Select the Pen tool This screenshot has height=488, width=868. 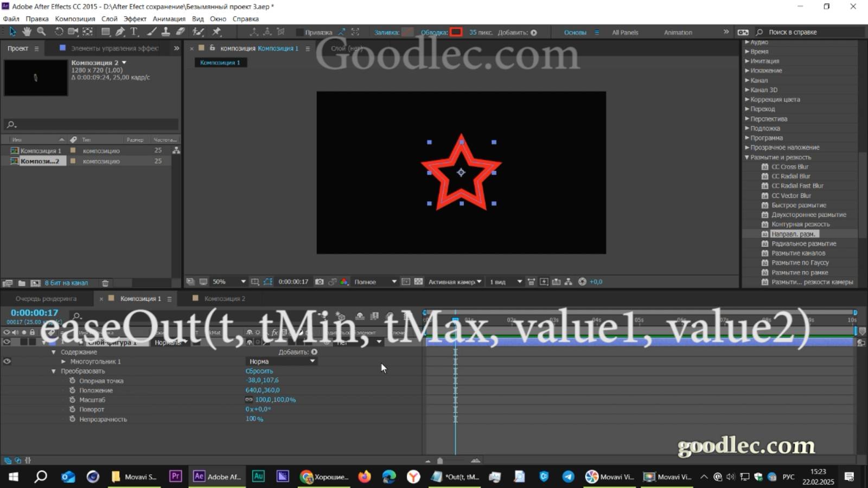(120, 32)
